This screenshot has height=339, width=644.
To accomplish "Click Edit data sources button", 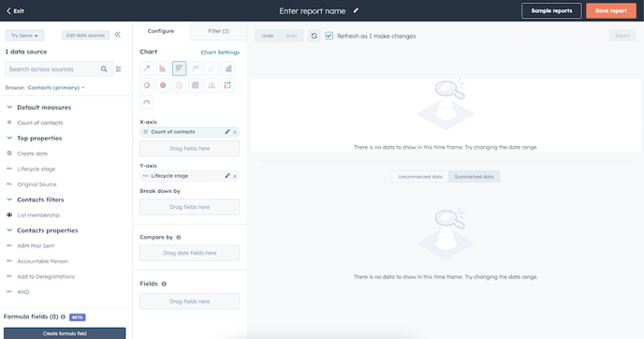I will click(85, 36).
